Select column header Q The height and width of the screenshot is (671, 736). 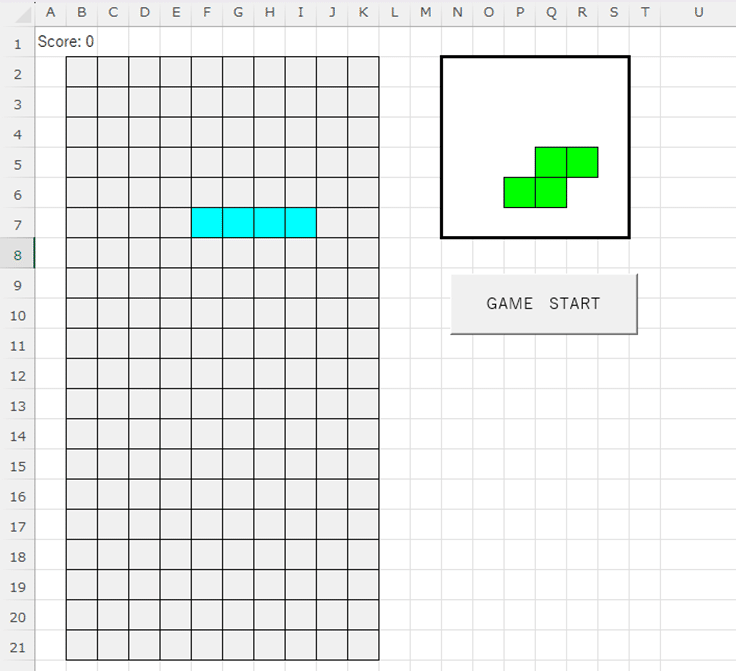click(551, 13)
